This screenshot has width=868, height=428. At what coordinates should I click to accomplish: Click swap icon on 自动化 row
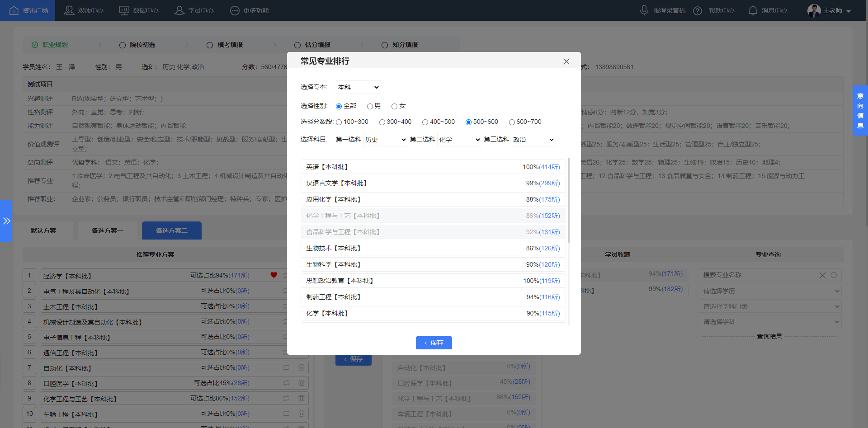pos(286,367)
